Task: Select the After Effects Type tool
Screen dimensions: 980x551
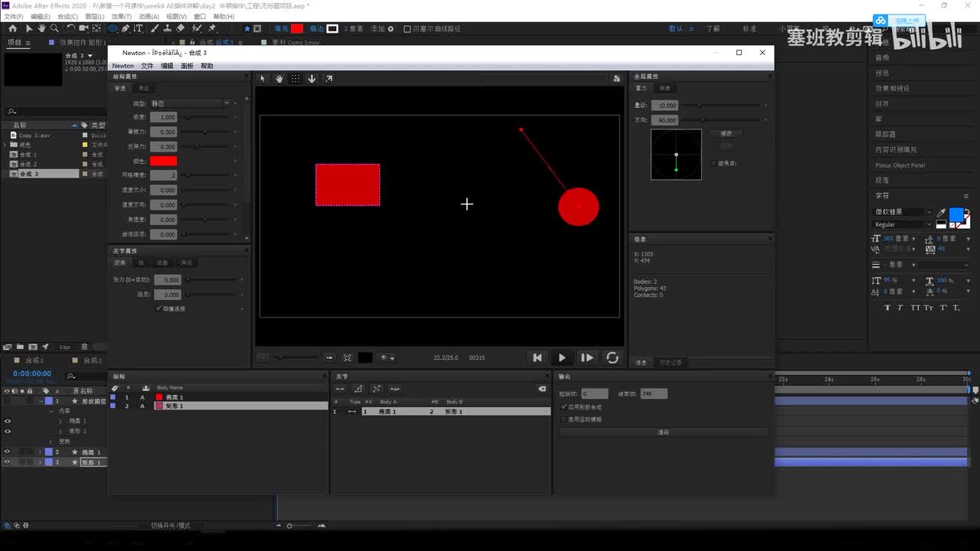Action: pos(139,28)
